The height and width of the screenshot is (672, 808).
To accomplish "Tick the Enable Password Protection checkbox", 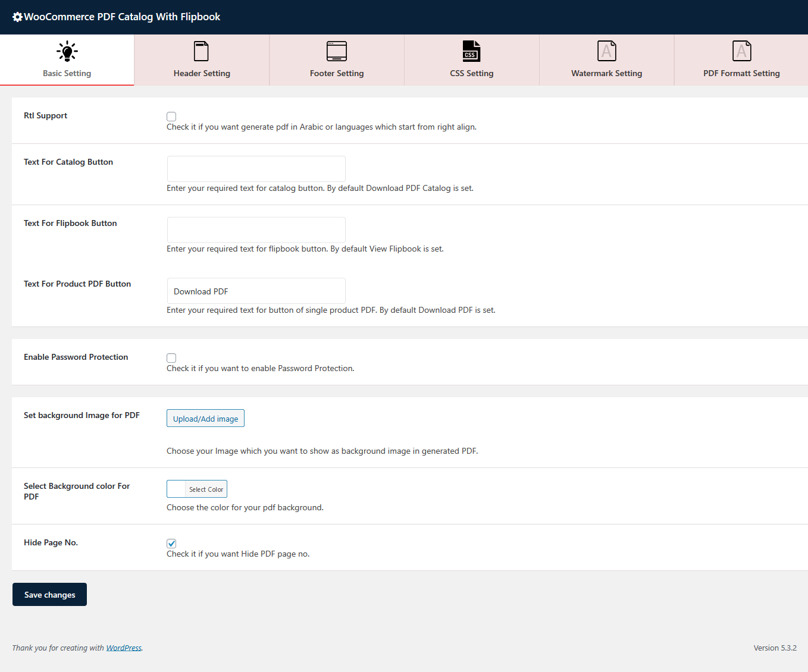I will (171, 358).
